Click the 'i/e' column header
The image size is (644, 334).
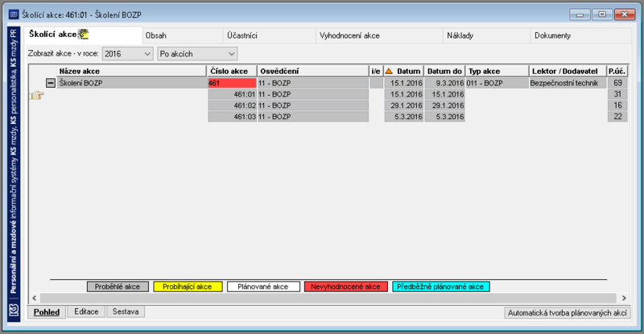click(x=376, y=71)
